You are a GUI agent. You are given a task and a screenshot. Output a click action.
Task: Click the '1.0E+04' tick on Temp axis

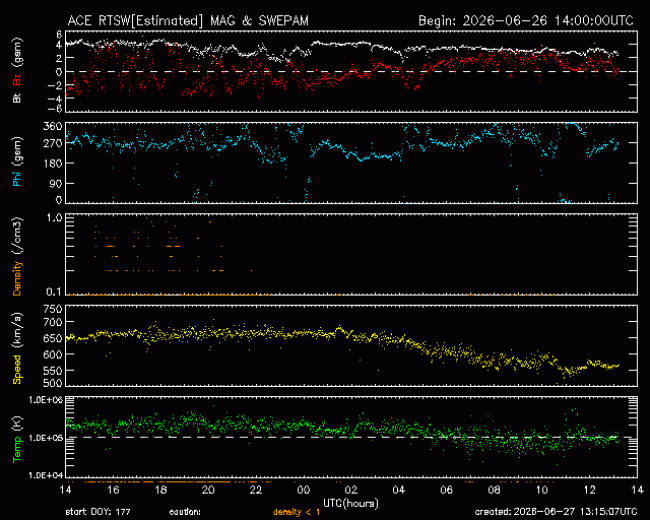coord(46,475)
